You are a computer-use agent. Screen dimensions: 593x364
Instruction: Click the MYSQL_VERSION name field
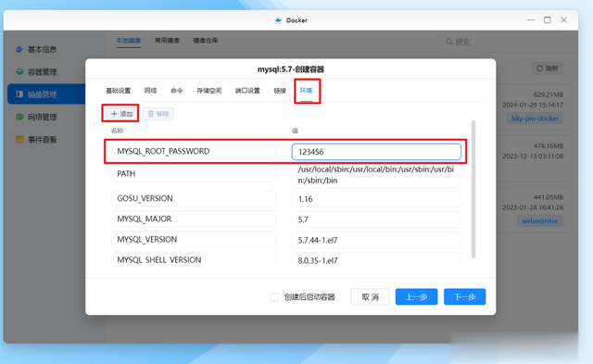194,239
